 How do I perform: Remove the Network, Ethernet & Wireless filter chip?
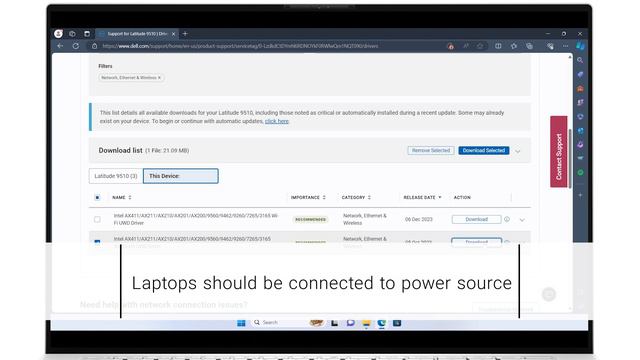(x=159, y=78)
